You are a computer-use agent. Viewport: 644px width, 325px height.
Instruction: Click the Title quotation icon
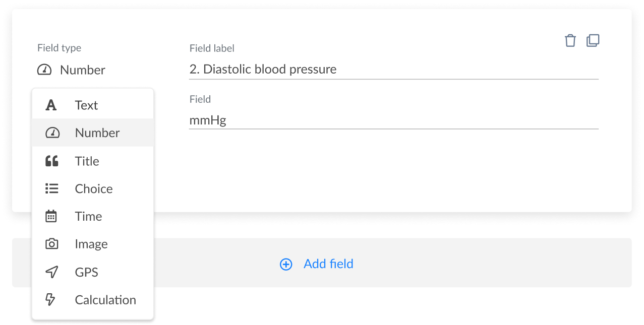pos(51,160)
